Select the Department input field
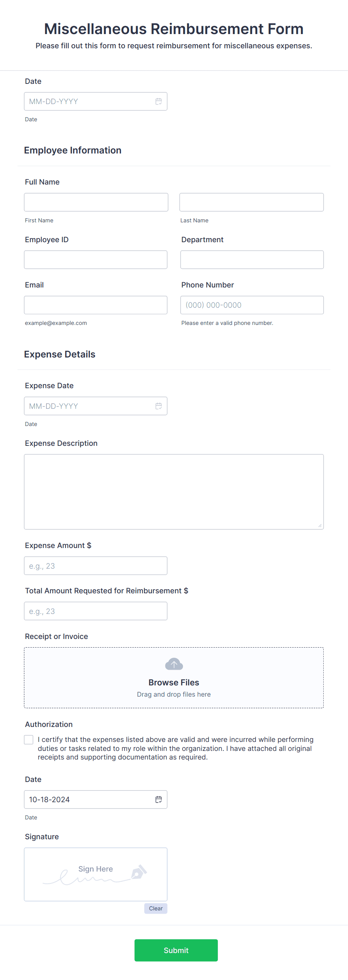This screenshot has height=980, width=348. point(251,259)
